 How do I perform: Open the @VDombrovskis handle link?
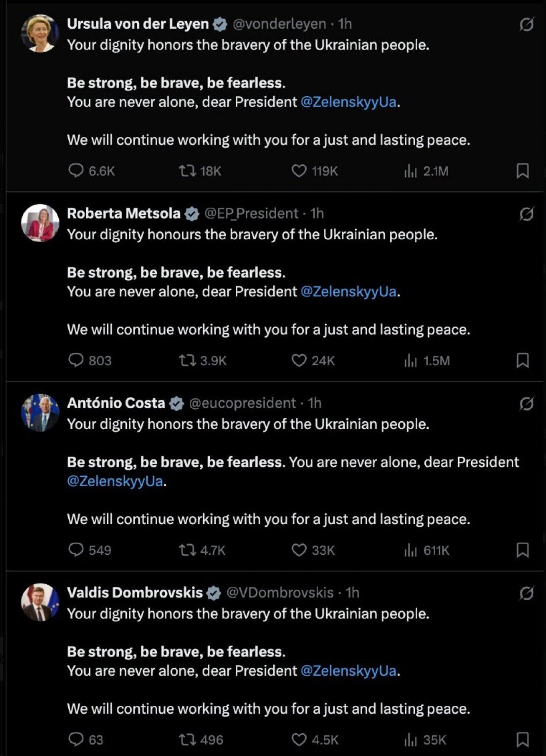point(280,593)
